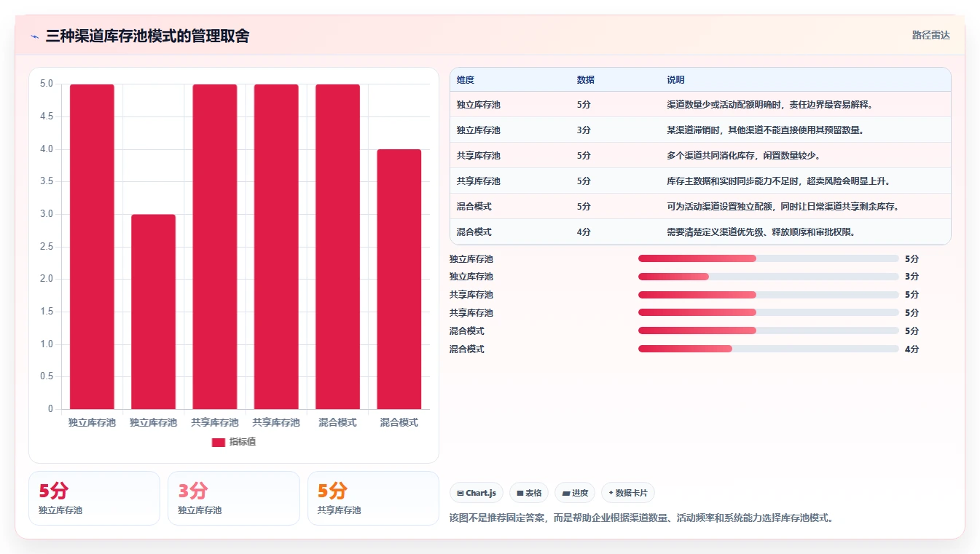
Task: Click the 说明 table column header
Action: pyautogui.click(x=675, y=80)
